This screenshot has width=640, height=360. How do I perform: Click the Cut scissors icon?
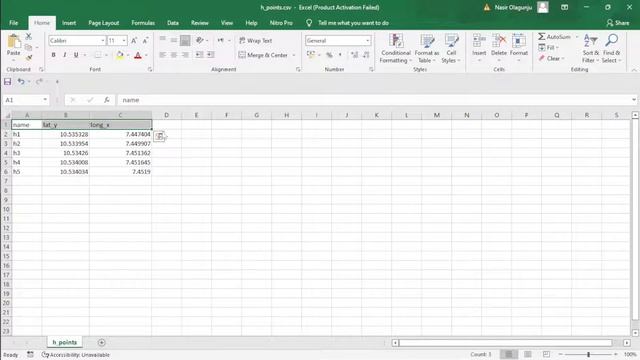tap(29, 37)
